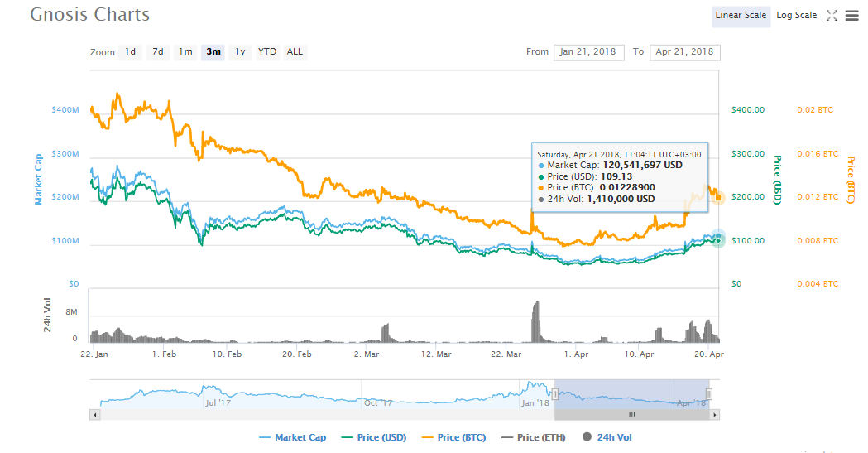
Task: Hide the Market Cap legend series
Action: (x=292, y=437)
